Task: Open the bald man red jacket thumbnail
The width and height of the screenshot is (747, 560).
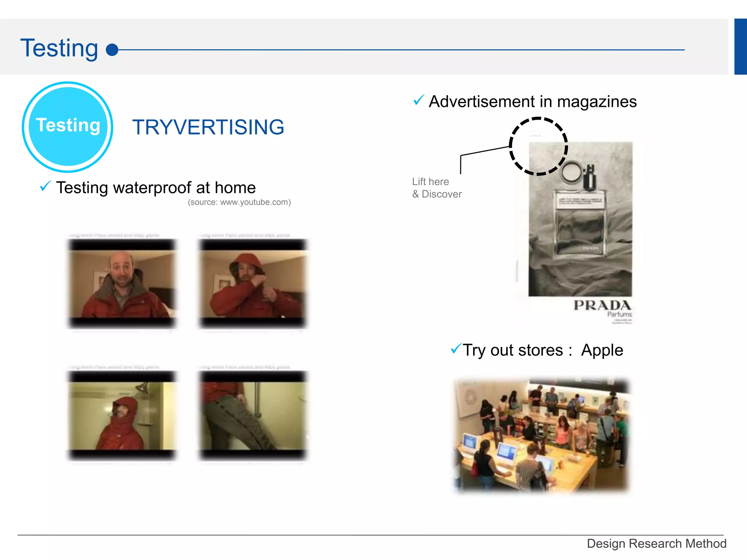Action: (122, 283)
